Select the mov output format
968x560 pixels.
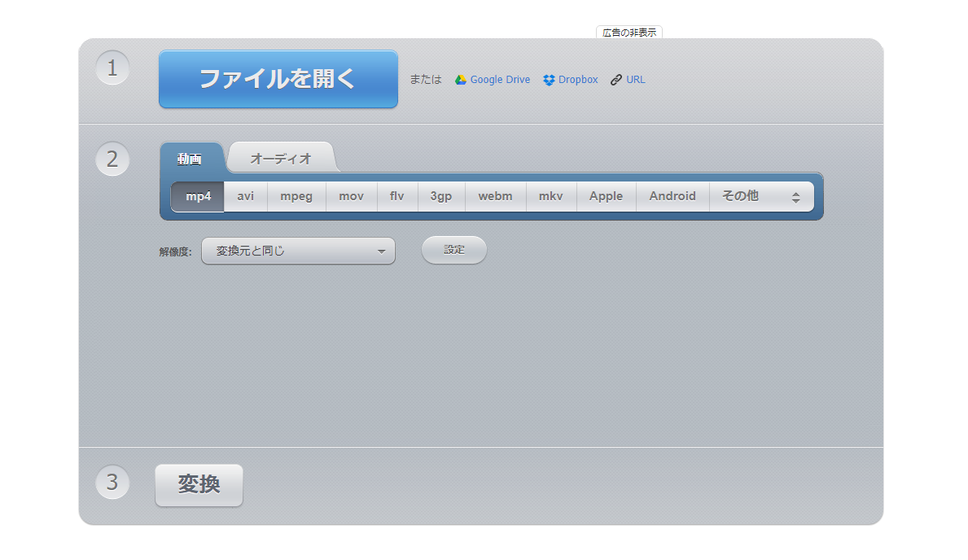(351, 196)
